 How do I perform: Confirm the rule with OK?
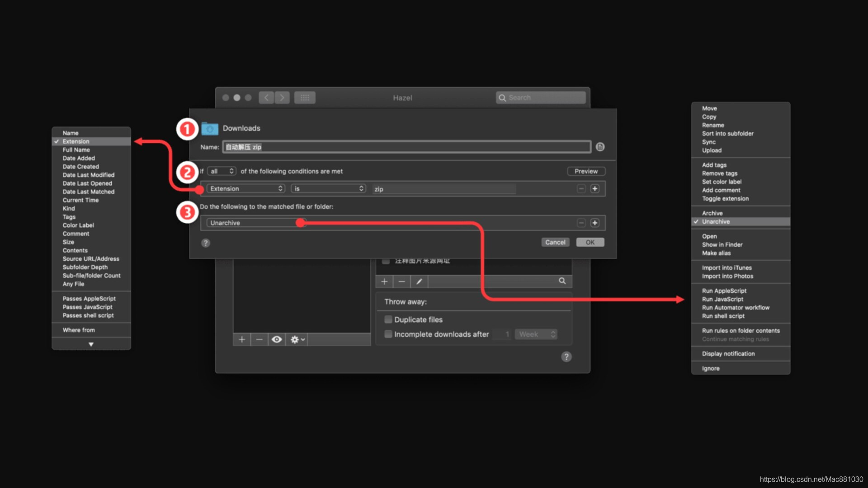[x=590, y=243]
